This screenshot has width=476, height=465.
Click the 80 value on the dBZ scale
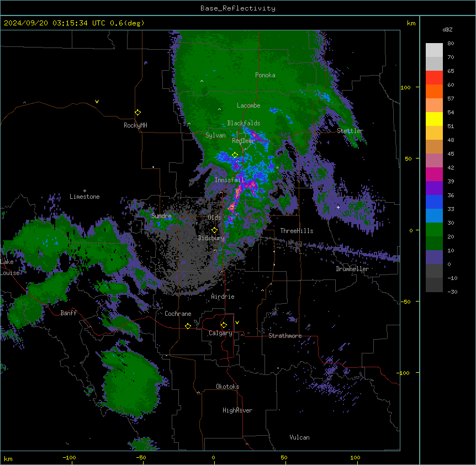click(x=451, y=44)
